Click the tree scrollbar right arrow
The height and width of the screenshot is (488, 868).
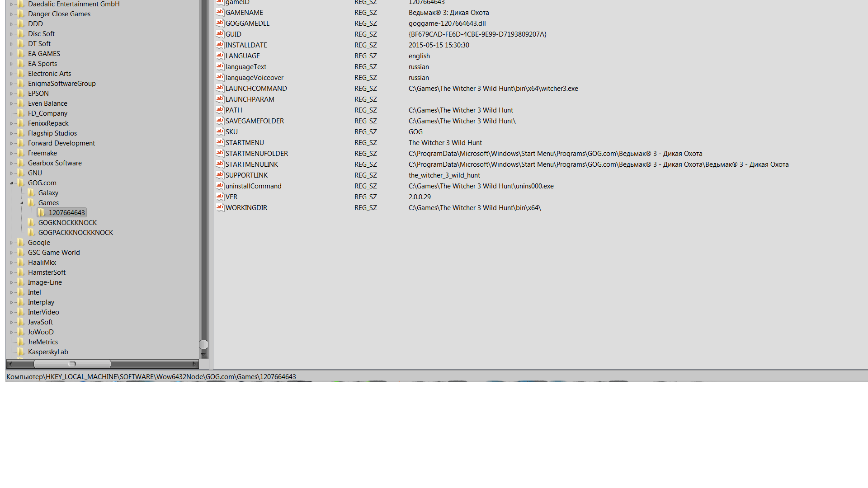[194, 364]
